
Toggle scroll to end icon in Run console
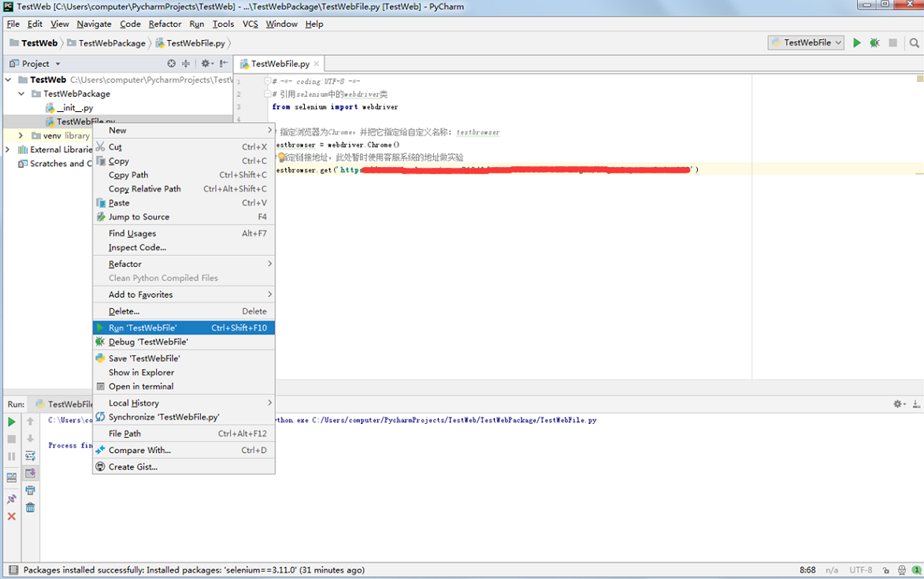[30, 473]
